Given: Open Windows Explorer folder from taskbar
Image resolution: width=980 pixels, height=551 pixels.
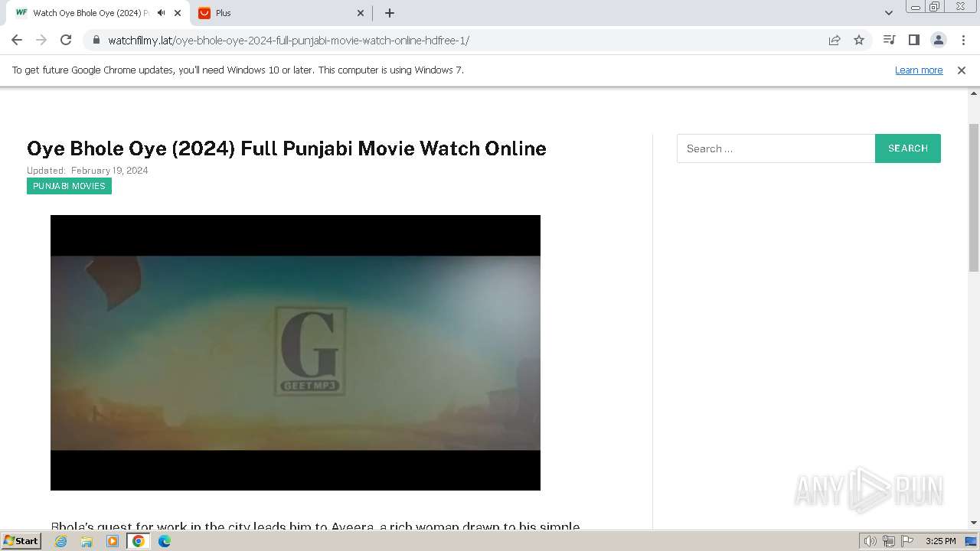Looking at the screenshot, I should pos(87,541).
